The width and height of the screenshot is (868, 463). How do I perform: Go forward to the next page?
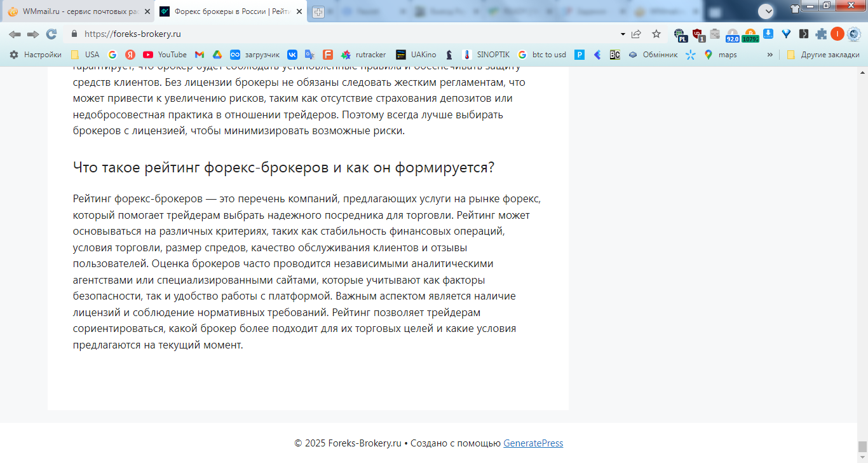[33, 34]
